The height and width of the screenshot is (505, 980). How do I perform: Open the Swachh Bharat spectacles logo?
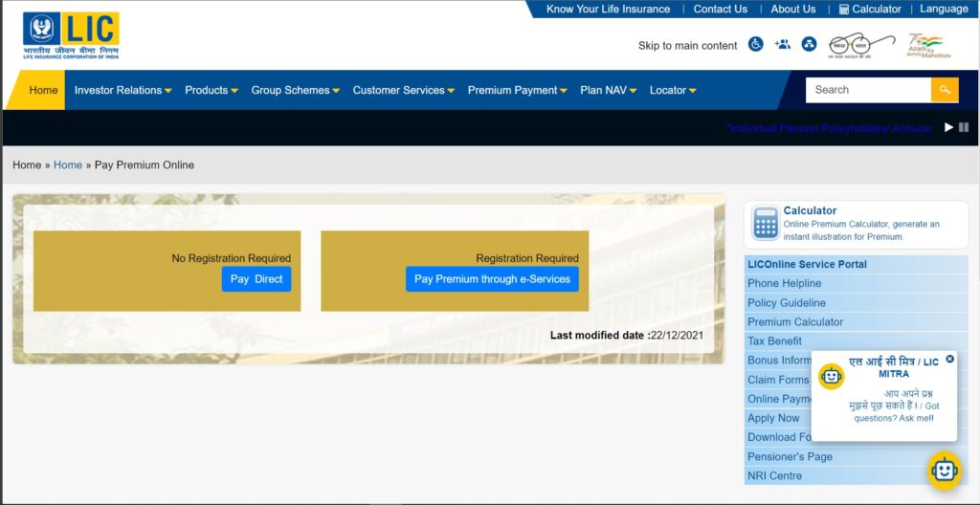[x=860, y=46]
